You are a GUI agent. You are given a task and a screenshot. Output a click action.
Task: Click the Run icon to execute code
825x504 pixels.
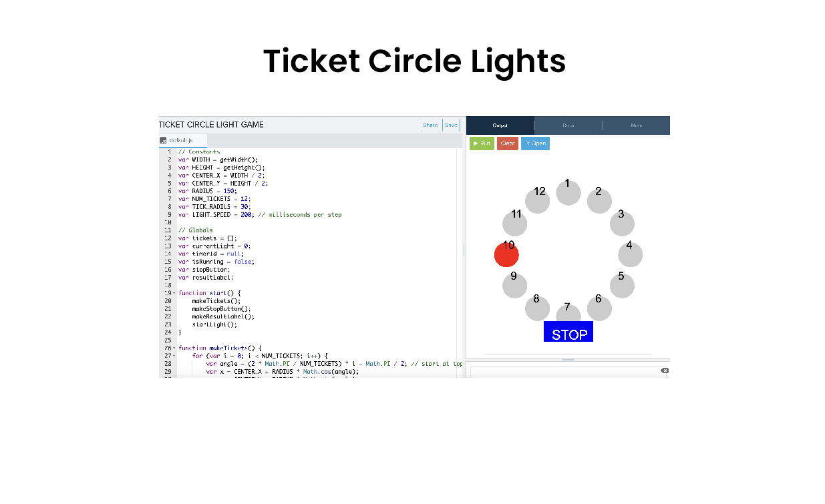(482, 143)
